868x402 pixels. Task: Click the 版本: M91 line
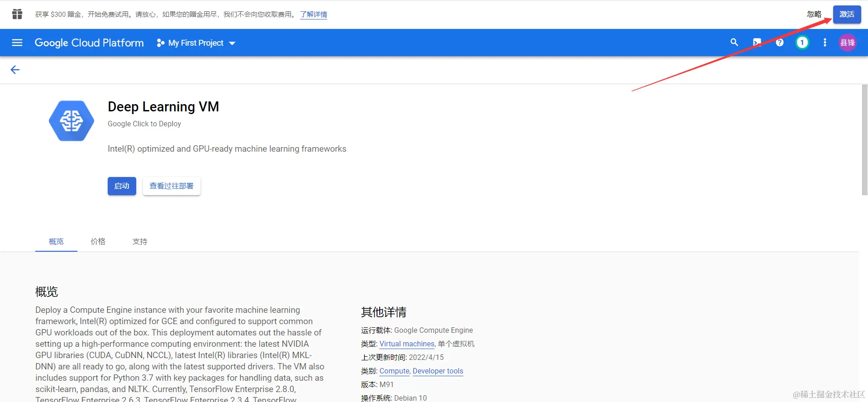377,384
